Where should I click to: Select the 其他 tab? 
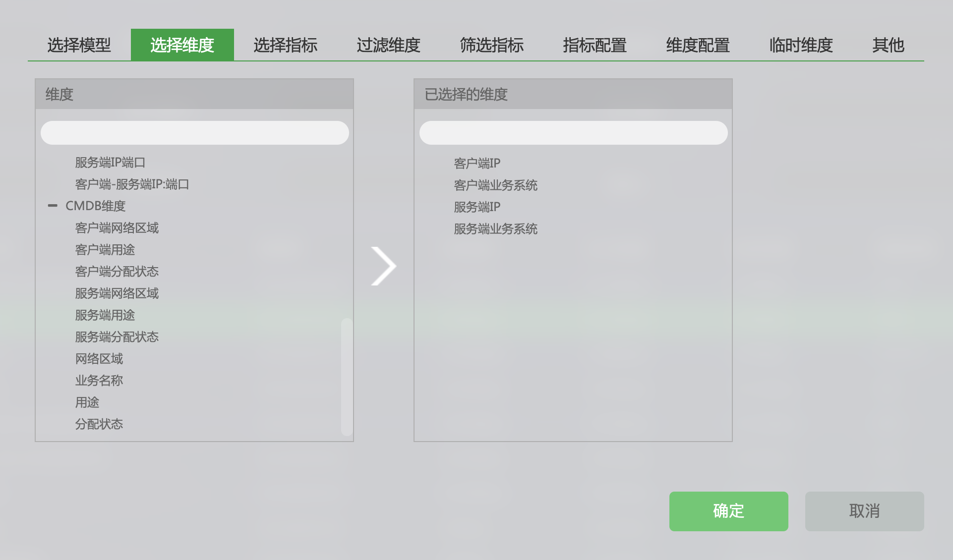(x=889, y=45)
